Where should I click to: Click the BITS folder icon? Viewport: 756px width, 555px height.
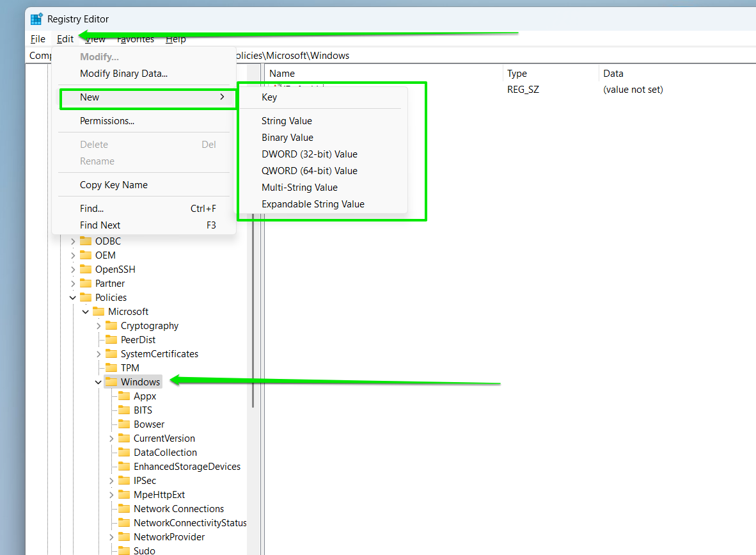click(124, 410)
